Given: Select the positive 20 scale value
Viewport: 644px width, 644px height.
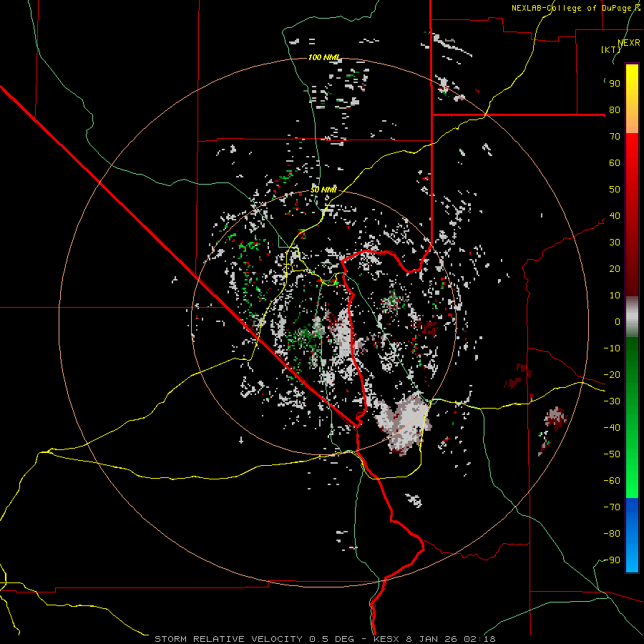Looking at the screenshot, I should coord(615,269).
